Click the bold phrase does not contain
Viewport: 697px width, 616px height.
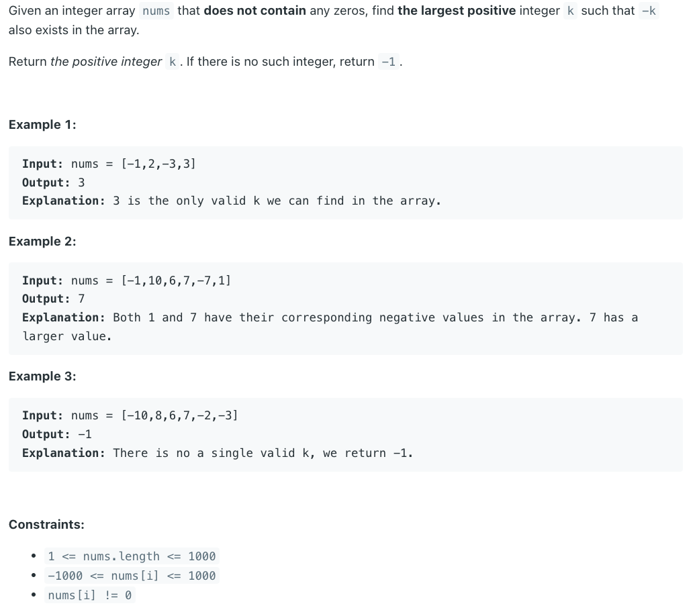[x=254, y=11]
